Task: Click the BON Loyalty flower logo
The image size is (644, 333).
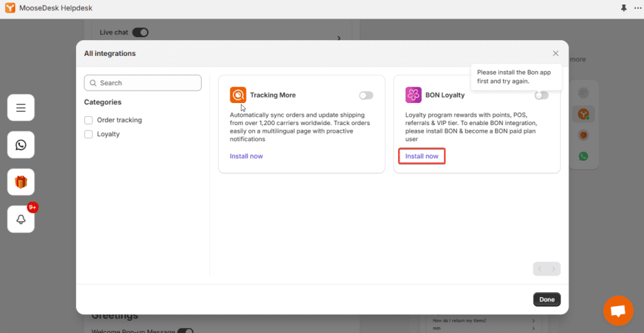Action: click(x=413, y=95)
